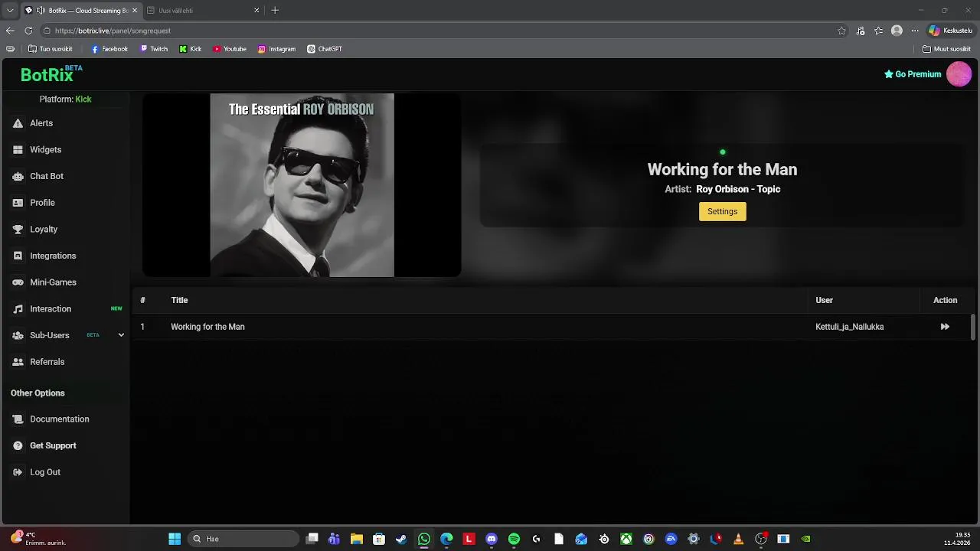The height and width of the screenshot is (551, 980).
Task: Open the Instagram bookmark
Action: pyautogui.click(x=276, y=49)
